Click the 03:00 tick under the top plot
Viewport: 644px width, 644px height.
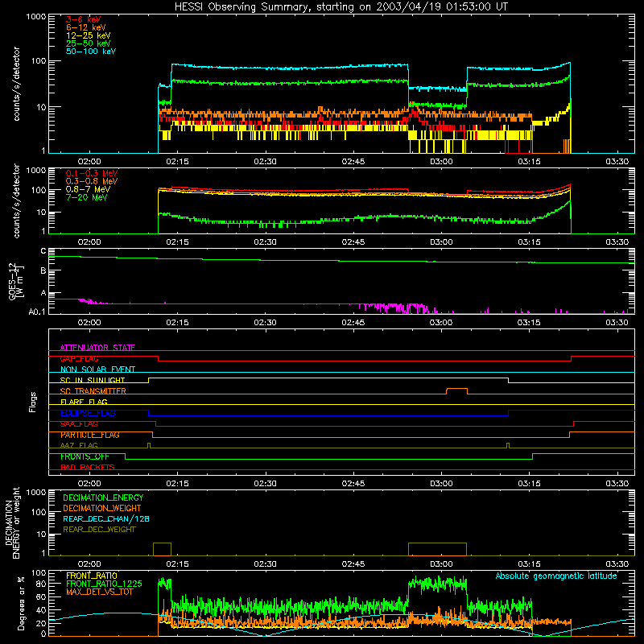[x=441, y=162]
